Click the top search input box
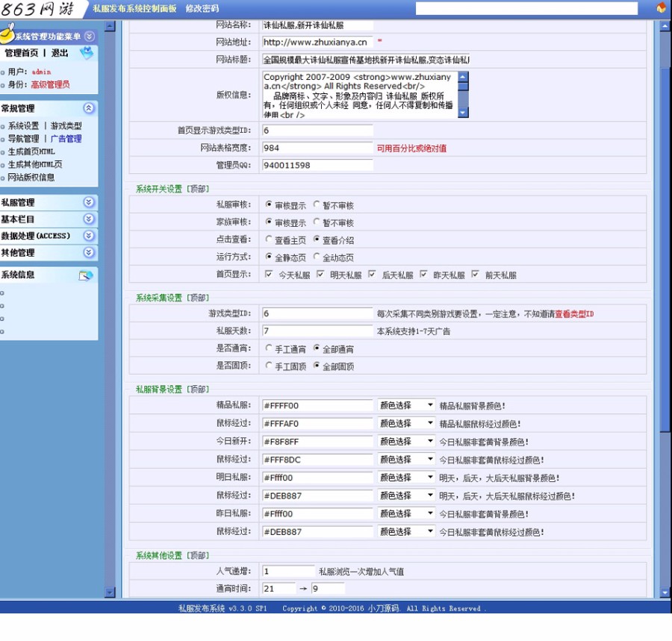672x641 pixels. (x=526, y=8)
